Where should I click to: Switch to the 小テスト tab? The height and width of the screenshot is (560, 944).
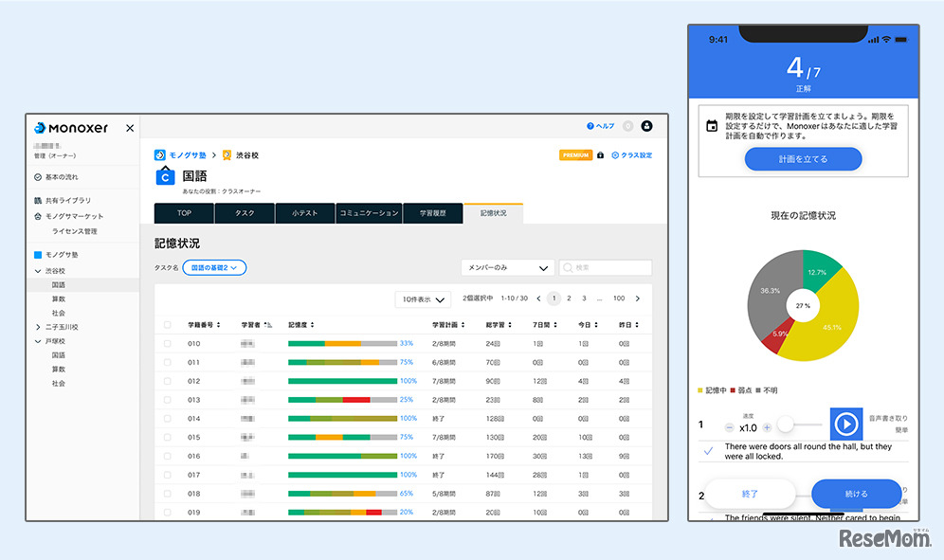(306, 213)
